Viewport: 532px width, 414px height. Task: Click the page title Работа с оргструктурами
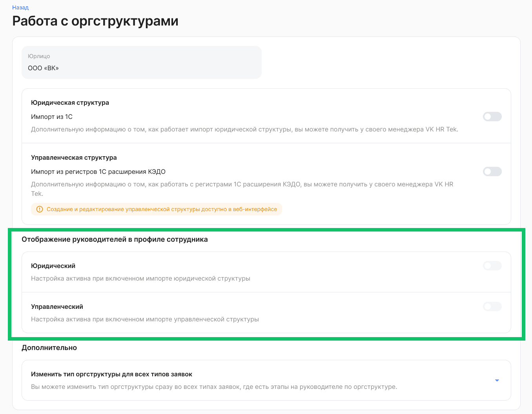[95, 21]
